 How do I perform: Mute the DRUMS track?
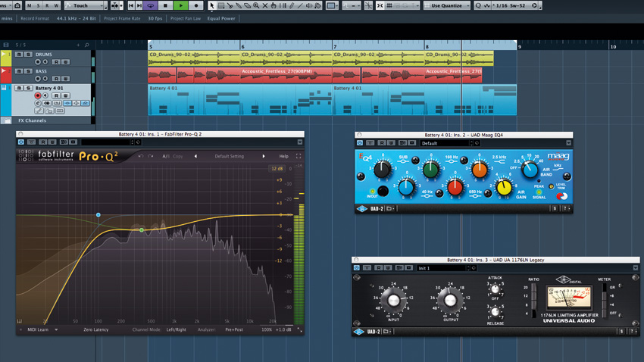pyautogui.click(x=19, y=55)
